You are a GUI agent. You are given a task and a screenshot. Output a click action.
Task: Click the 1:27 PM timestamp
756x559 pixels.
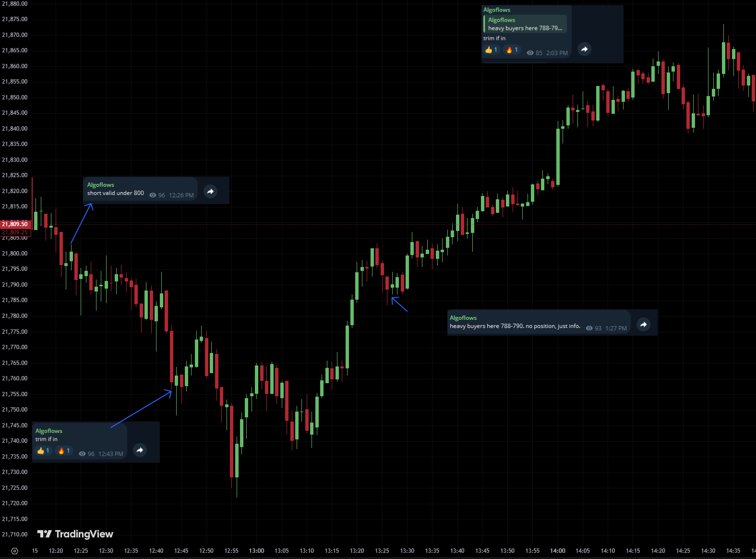tap(616, 328)
